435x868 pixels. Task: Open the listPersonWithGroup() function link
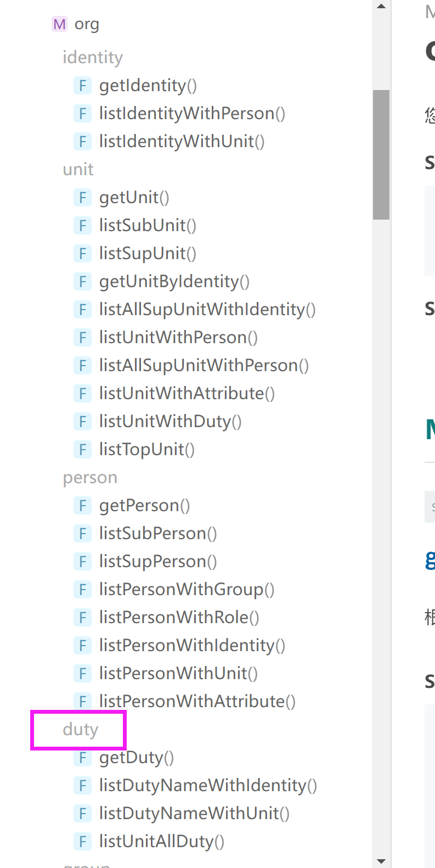187,590
